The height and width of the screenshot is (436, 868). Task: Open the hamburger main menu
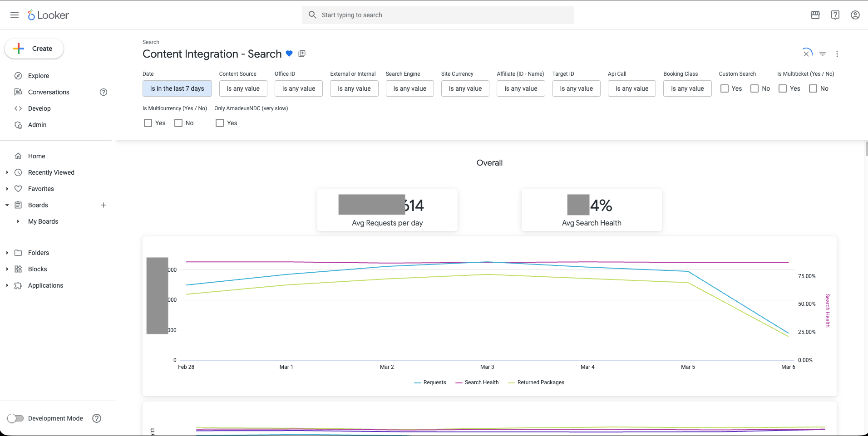coord(15,15)
